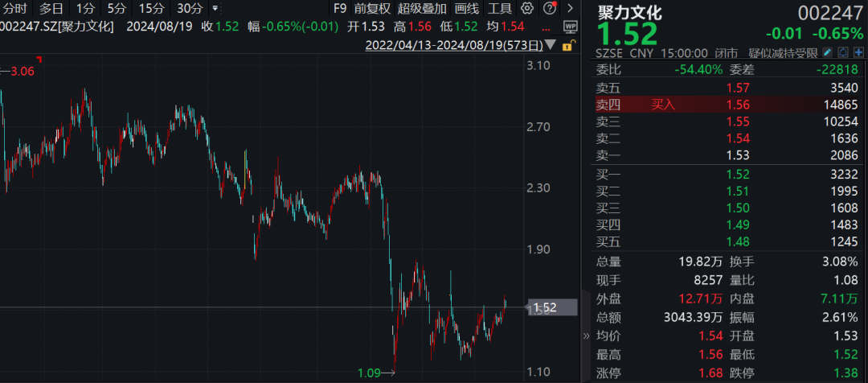Switch to the 15分 period tab
Screen dimensions: 868x383
point(150,9)
